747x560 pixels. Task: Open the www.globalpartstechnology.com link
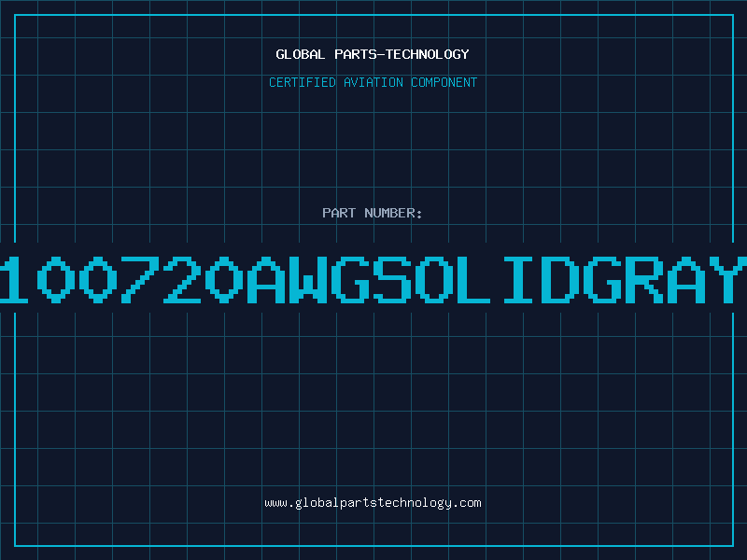coord(373,503)
